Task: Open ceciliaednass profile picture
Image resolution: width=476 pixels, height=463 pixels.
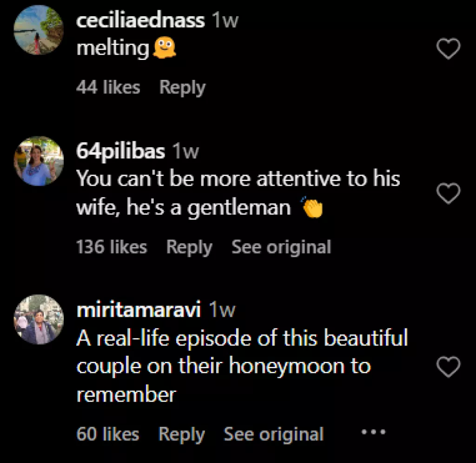Action: point(39,30)
